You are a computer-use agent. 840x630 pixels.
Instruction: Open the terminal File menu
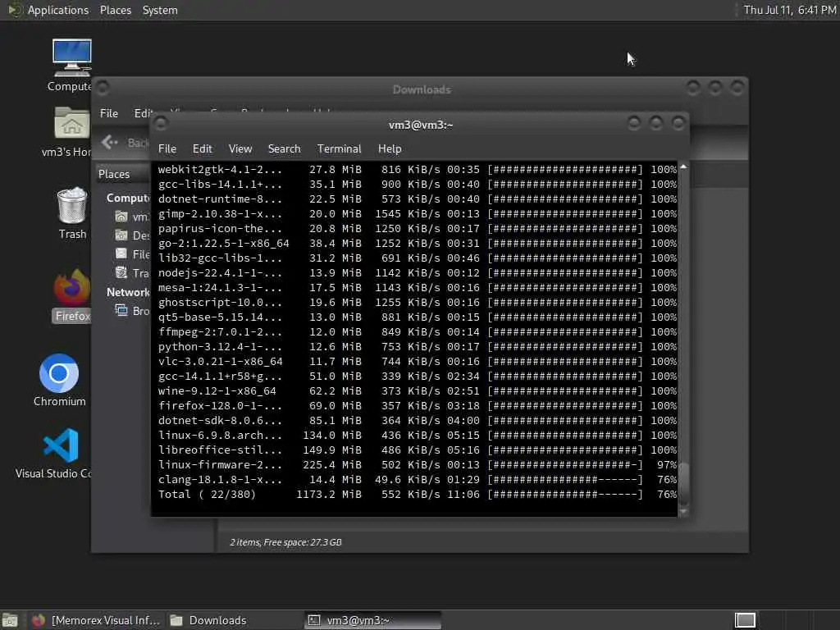coord(167,148)
